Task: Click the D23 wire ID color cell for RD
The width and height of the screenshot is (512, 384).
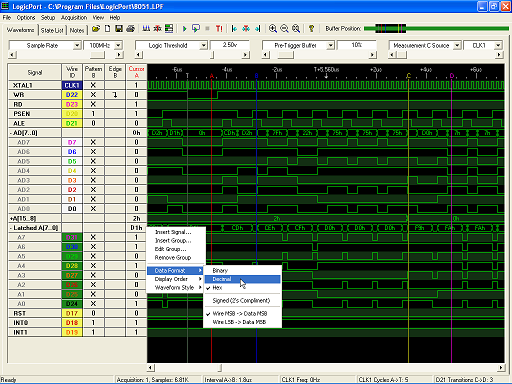Action: pos(72,104)
